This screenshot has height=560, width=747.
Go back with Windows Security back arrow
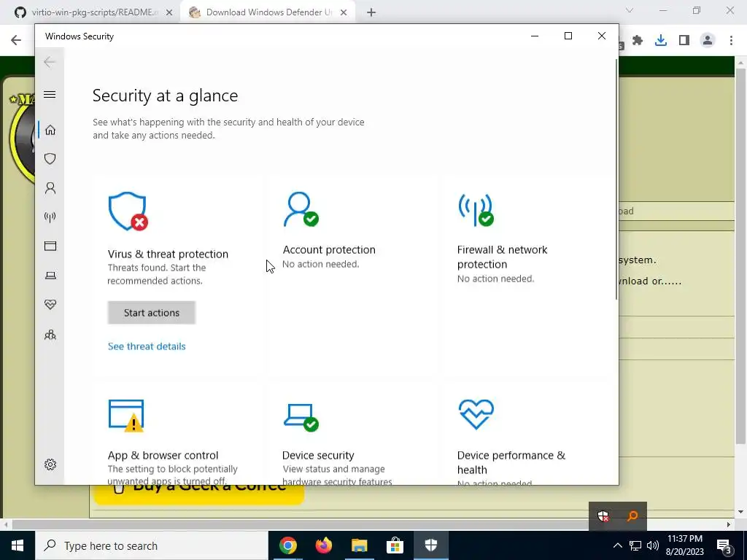pyautogui.click(x=50, y=62)
